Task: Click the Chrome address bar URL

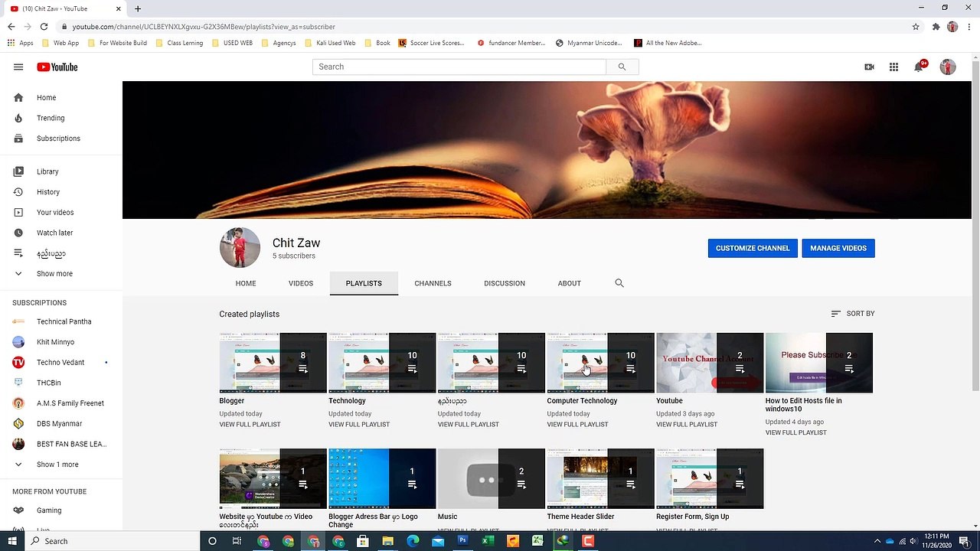Action: pyautogui.click(x=204, y=27)
